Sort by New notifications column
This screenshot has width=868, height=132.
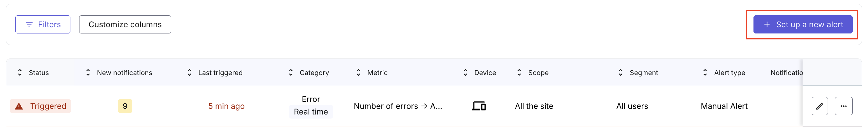tap(88, 72)
